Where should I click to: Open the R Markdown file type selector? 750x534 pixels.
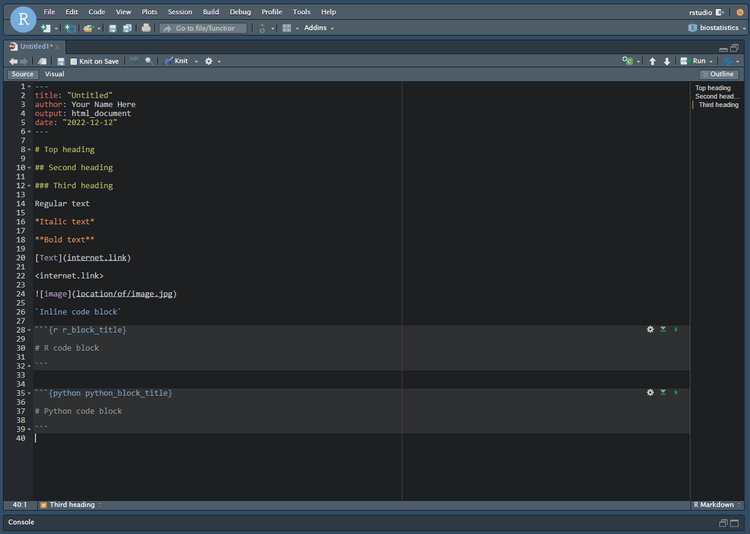coord(717,505)
